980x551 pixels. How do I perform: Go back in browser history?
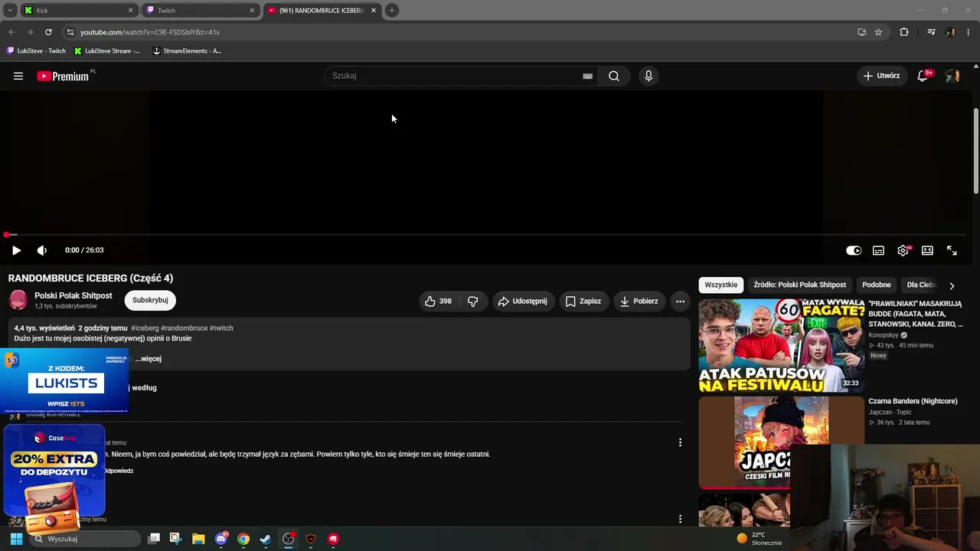tap(11, 32)
